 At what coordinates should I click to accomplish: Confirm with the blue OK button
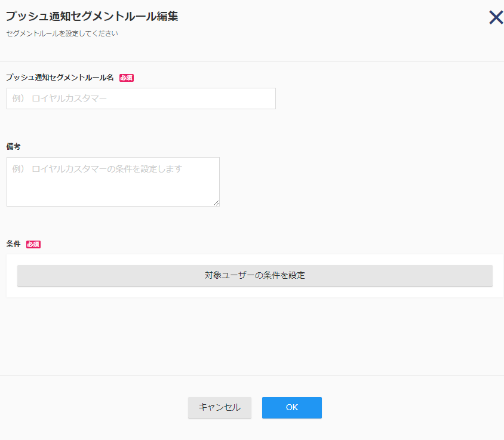(292, 408)
